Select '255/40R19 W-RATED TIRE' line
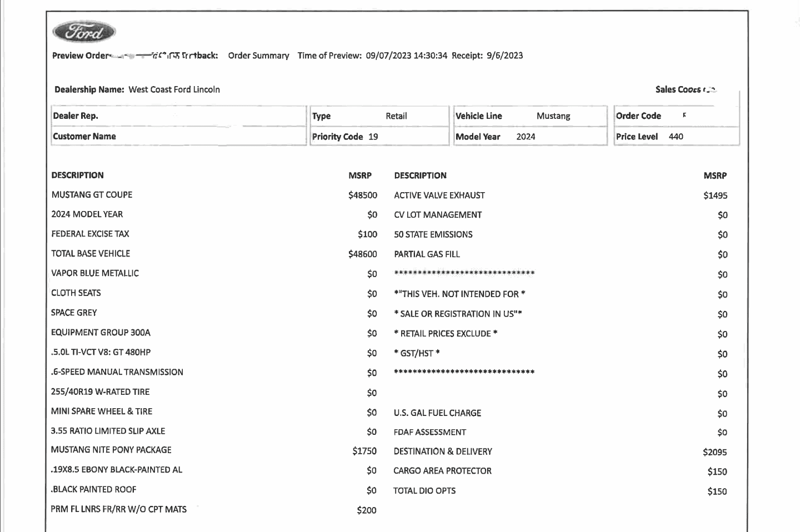This screenshot has width=800, height=532. [100, 392]
